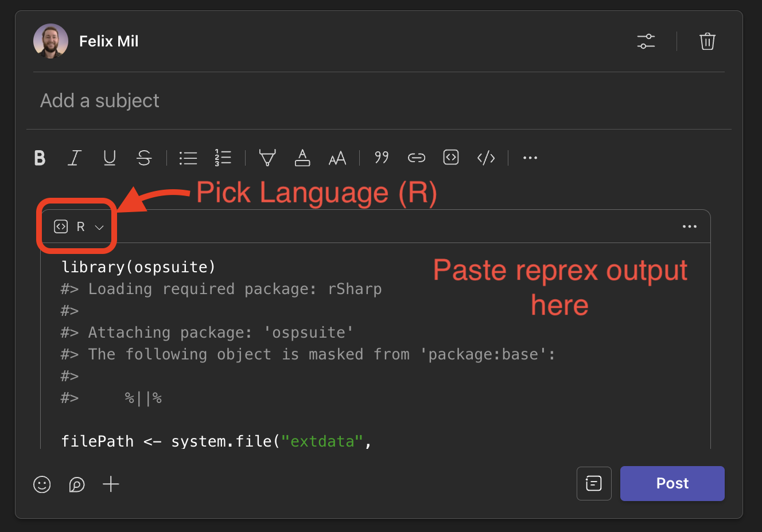Show more formatting options

point(530,158)
